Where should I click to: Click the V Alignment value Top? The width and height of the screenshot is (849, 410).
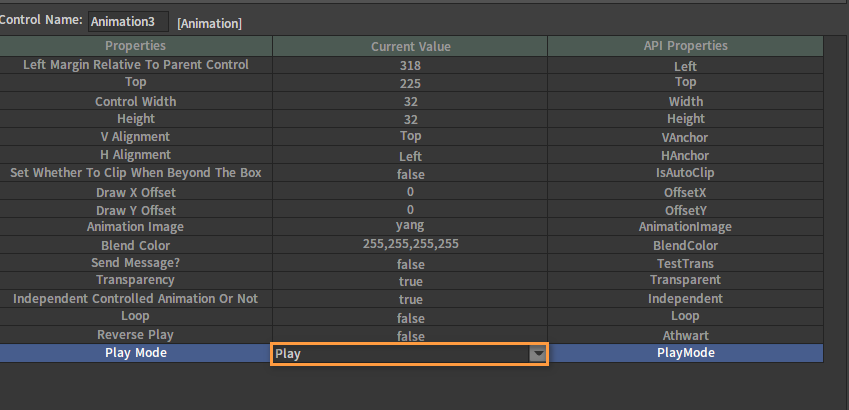[x=410, y=137]
